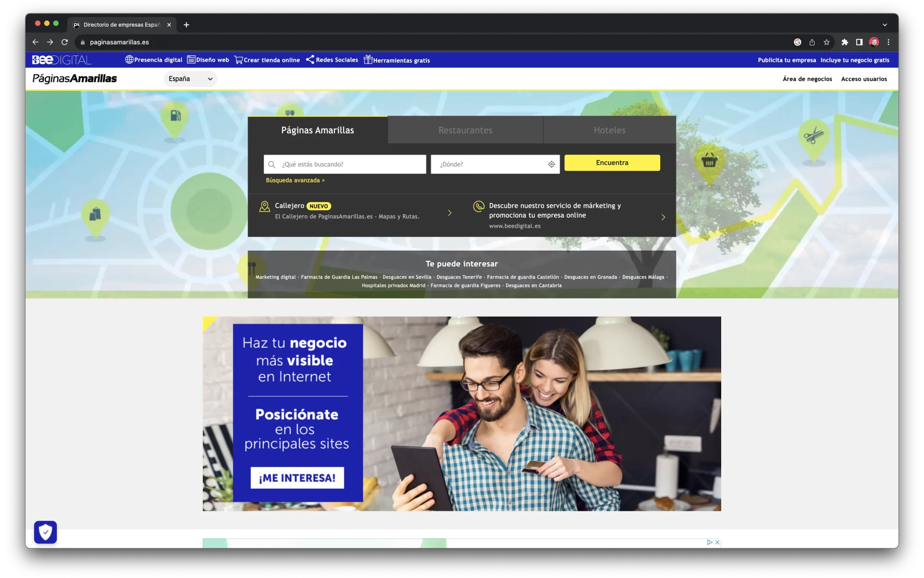
Task: Go back to previous page
Action: [x=36, y=42]
